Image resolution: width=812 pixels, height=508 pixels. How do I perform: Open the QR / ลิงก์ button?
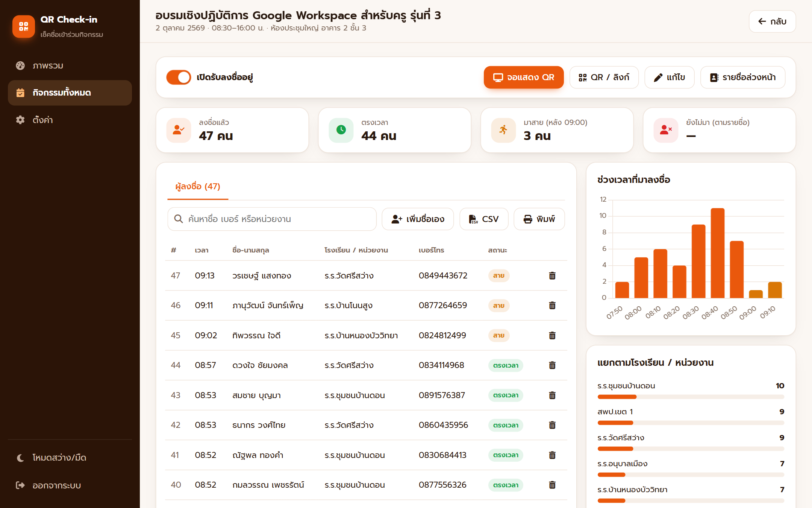tap(604, 77)
